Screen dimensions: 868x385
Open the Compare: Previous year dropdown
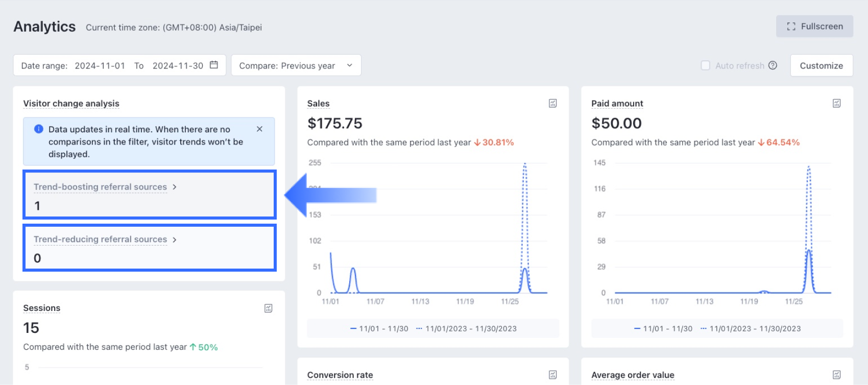296,65
